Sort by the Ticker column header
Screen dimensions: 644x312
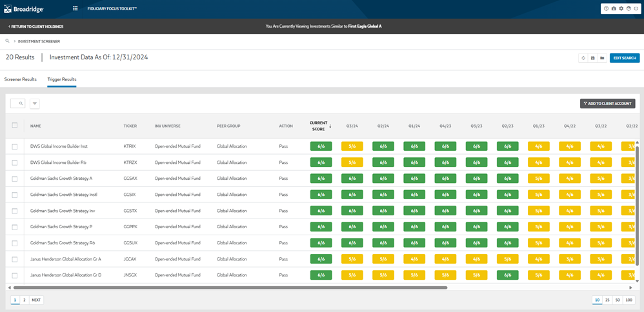point(130,126)
